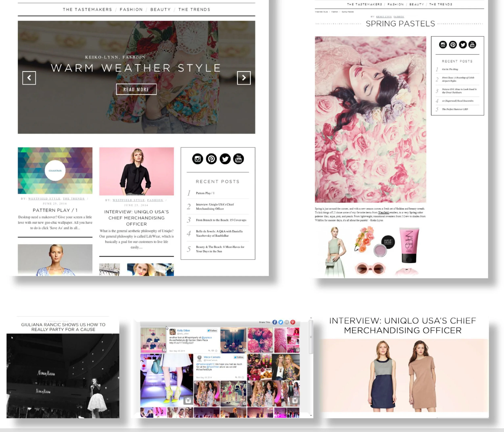Open The Tastemakers menu in left page
504x432 pixels.
point(87,9)
